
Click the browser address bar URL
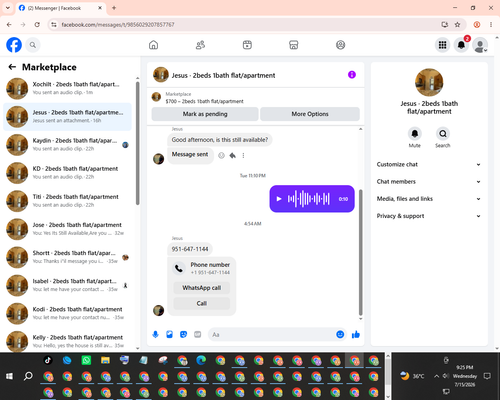[118, 25]
